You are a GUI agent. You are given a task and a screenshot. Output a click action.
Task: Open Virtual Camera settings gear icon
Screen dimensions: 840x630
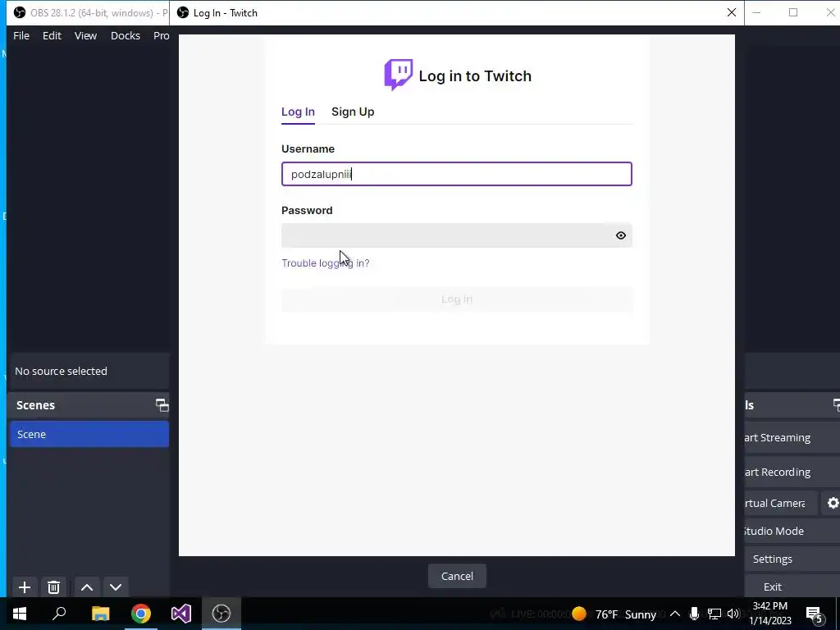[833, 503]
